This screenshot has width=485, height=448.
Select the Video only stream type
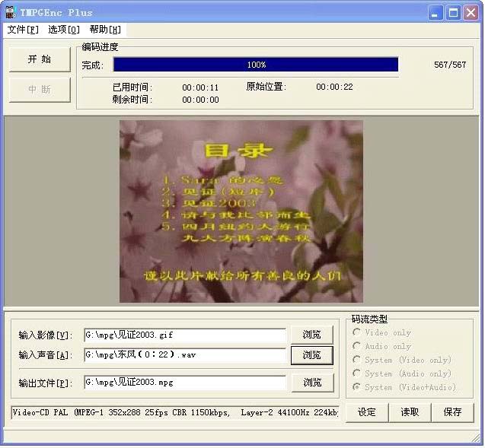coord(357,332)
